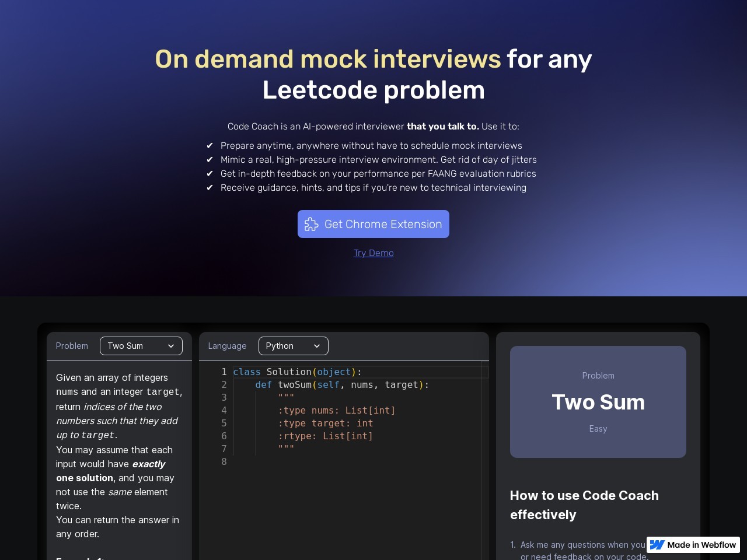Click code line 1 'class Solution(object):'
This screenshot has height=560, width=747.
tap(297, 372)
